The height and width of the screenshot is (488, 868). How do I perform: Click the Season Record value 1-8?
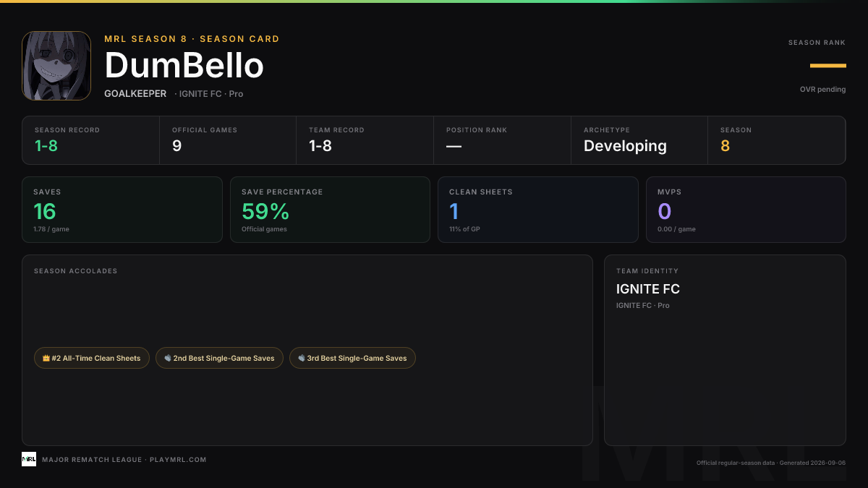(x=46, y=146)
